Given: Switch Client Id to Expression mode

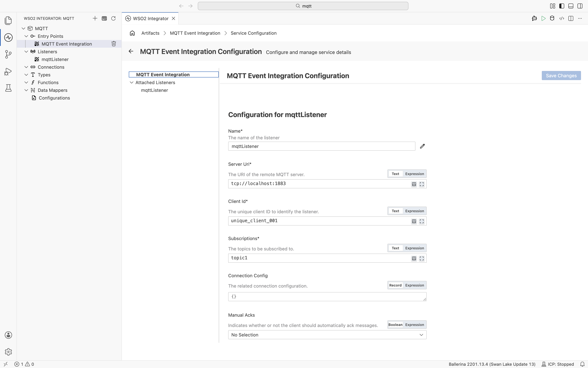Looking at the screenshot, I should click(415, 211).
